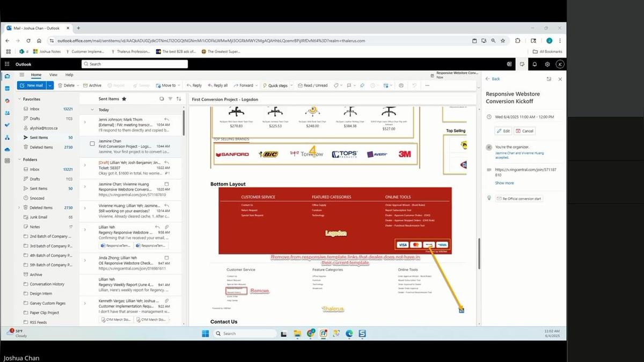Click the filter icon above the message list

tap(170, 99)
